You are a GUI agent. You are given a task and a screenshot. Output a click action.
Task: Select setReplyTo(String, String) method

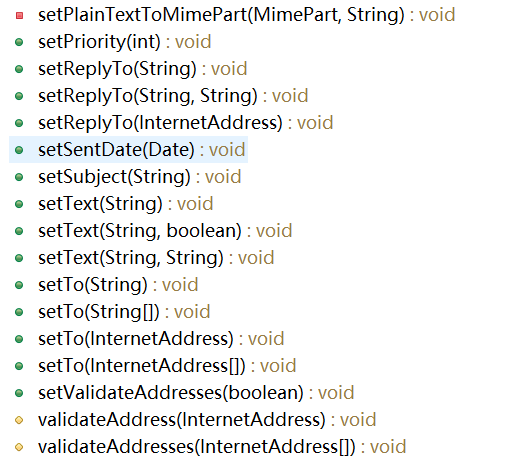tap(173, 96)
